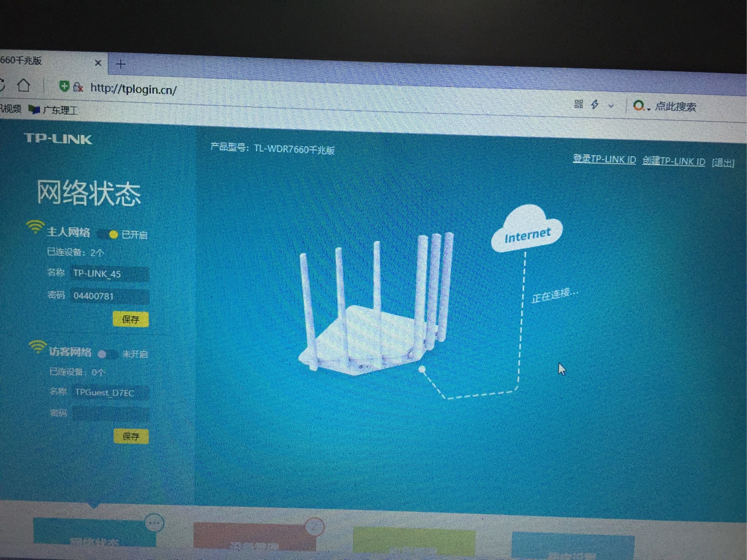The image size is (747, 560).
Task: Select the 网络状态 bottom tab
Action: pyautogui.click(x=95, y=532)
